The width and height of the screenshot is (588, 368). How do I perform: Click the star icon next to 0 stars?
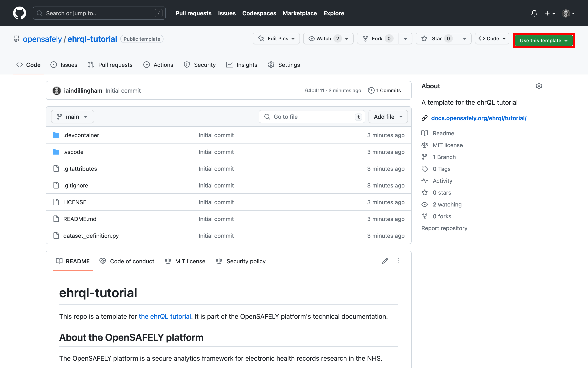tap(424, 193)
